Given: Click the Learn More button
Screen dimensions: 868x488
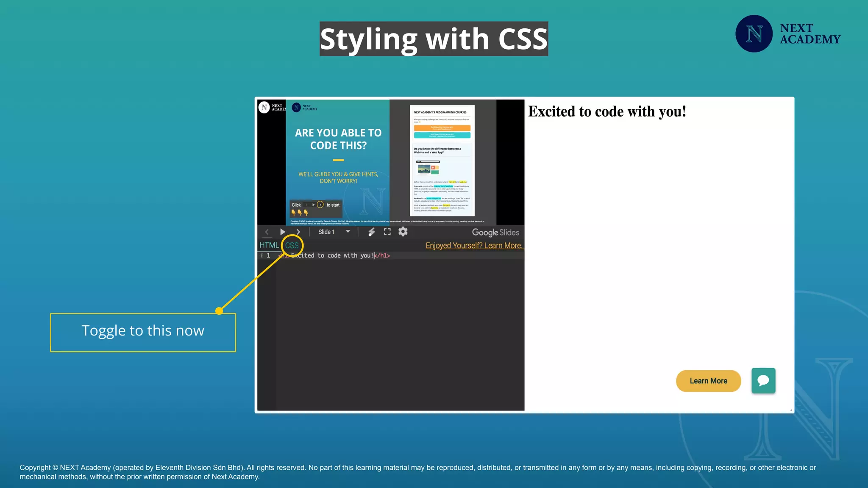Looking at the screenshot, I should pos(708,381).
